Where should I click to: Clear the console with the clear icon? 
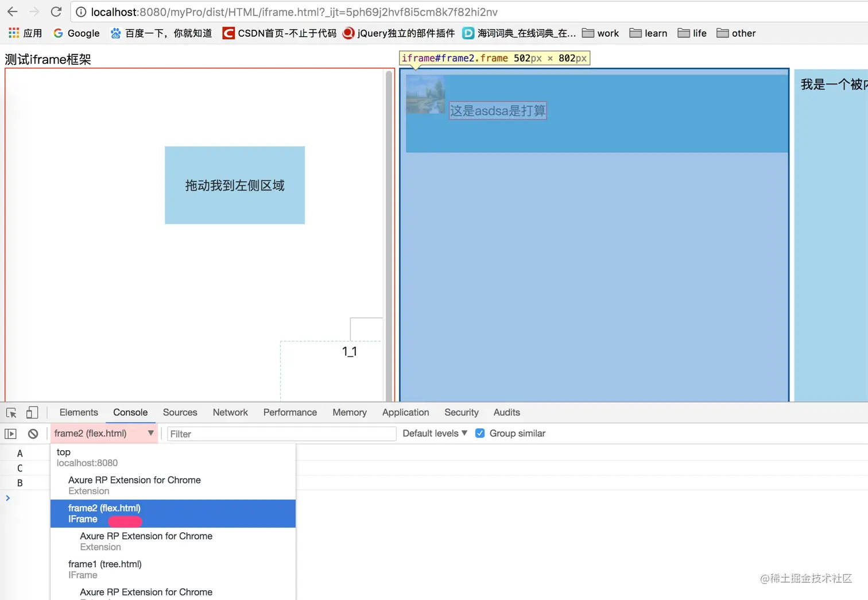point(33,433)
